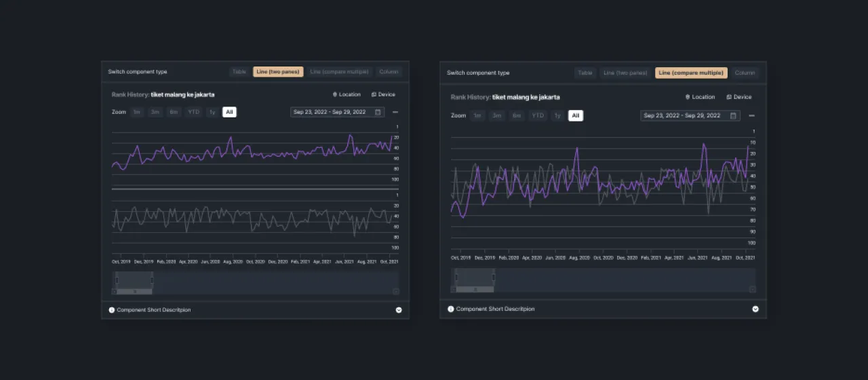Screen dimensions: 868x380
Task: Click Location pin icon in compare-multiple panel
Action: pos(688,97)
